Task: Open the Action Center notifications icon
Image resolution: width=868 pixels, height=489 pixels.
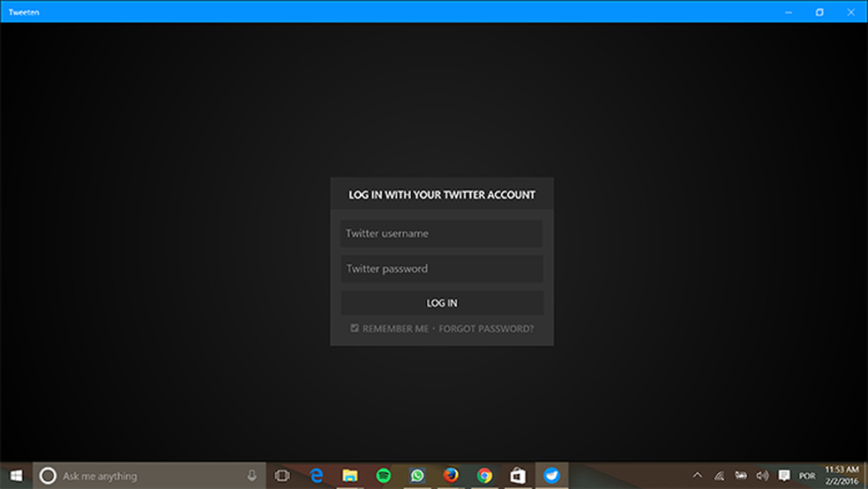Action: pos(784,475)
